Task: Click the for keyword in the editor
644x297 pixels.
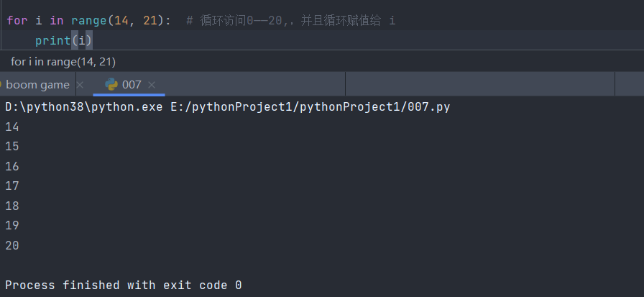Action: 17,21
